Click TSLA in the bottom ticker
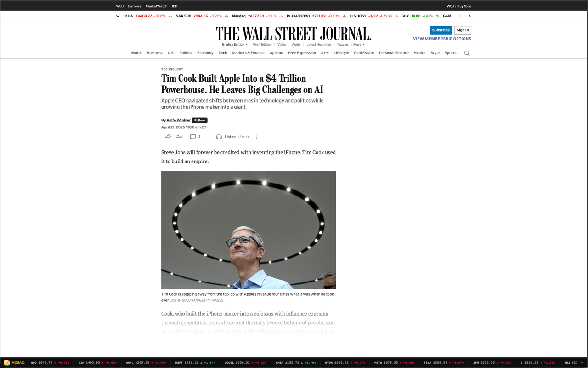 444,362
